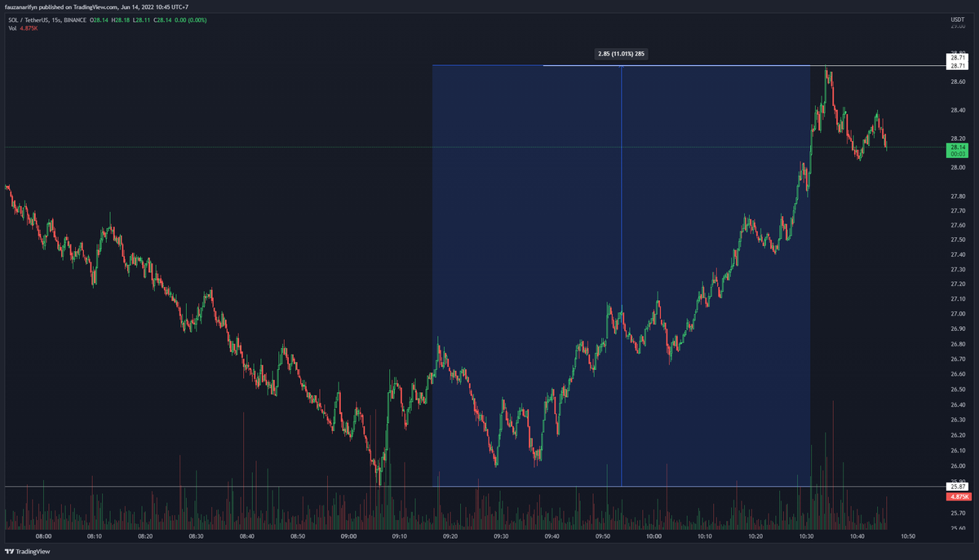Click the 27.80 price axis label
Image resolution: width=979 pixels, height=560 pixels.
[x=958, y=196]
